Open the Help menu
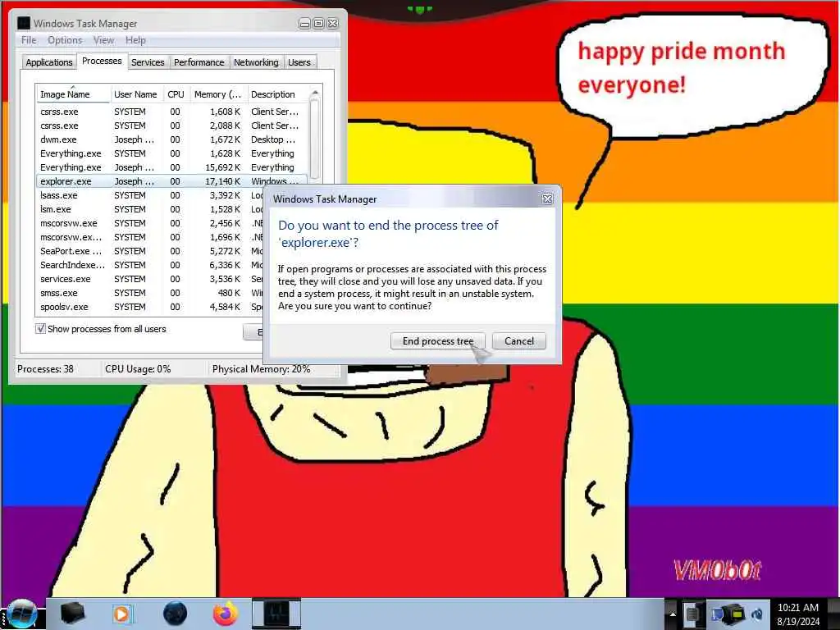This screenshot has width=840, height=630. tap(135, 40)
